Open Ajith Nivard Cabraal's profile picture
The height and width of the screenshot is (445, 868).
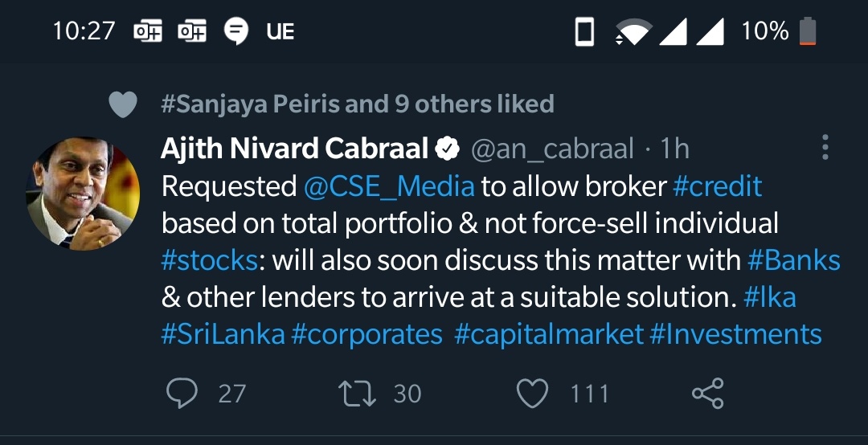tap(83, 194)
